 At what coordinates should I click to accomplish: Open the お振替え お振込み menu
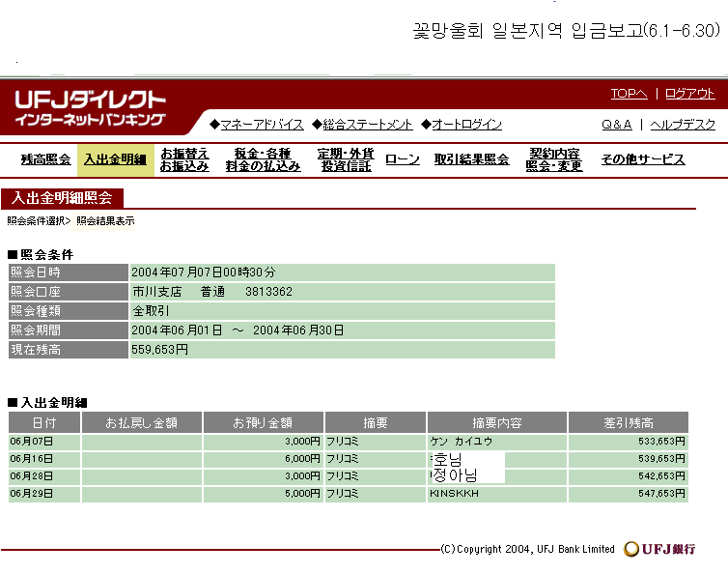coord(184,159)
